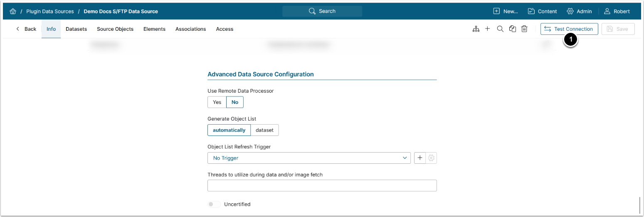This screenshot has height=217, width=644.
Task: Open the Object List Refresh Trigger dropdown
Action: click(309, 158)
